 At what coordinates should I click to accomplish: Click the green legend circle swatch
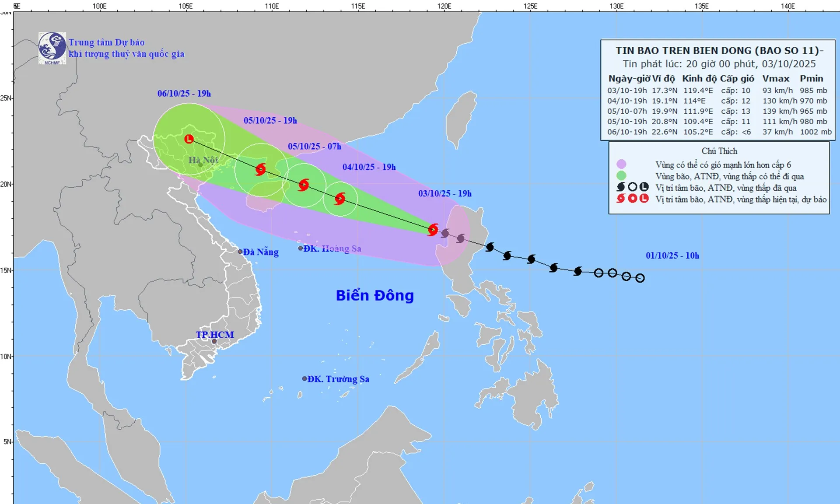coord(621,176)
